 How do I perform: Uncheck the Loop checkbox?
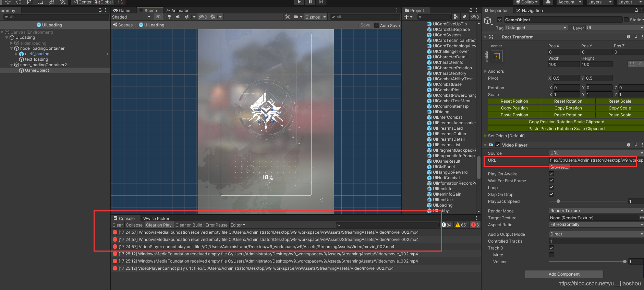click(551, 187)
